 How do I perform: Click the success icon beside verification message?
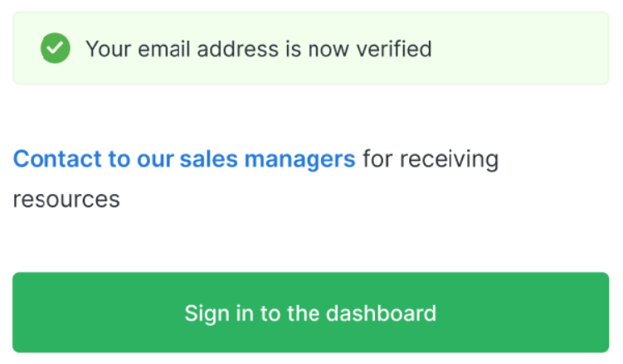tap(56, 48)
